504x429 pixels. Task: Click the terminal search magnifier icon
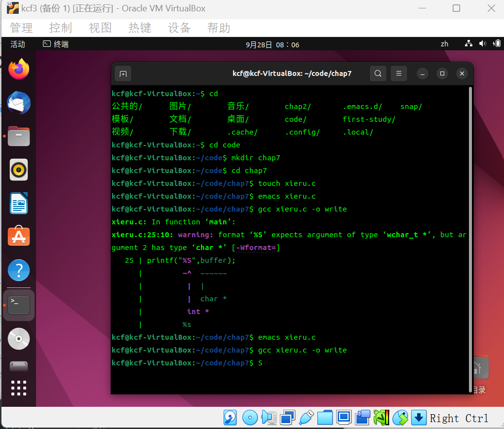(x=378, y=73)
